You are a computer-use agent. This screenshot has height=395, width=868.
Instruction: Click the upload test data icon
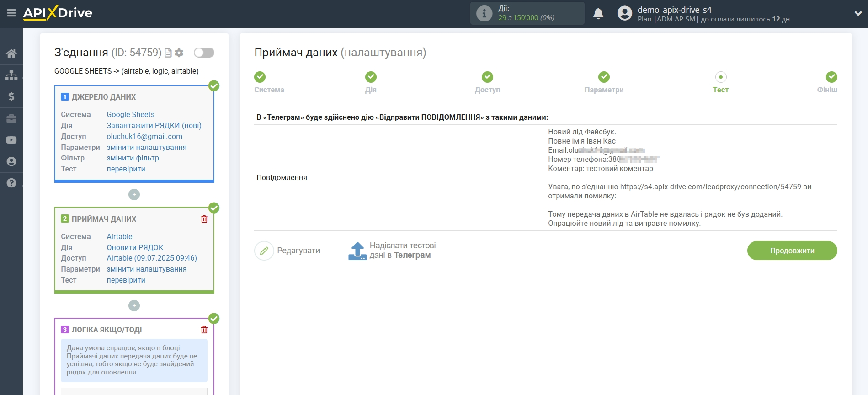click(x=357, y=251)
